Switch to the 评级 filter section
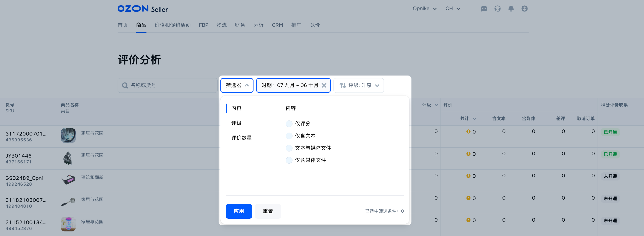Viewport: 644px width, 236px height. point(236,123)
